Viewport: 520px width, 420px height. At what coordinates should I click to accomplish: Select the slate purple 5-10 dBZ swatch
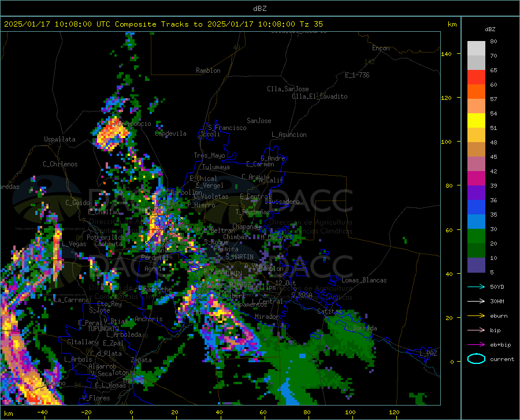coord(476,265)
